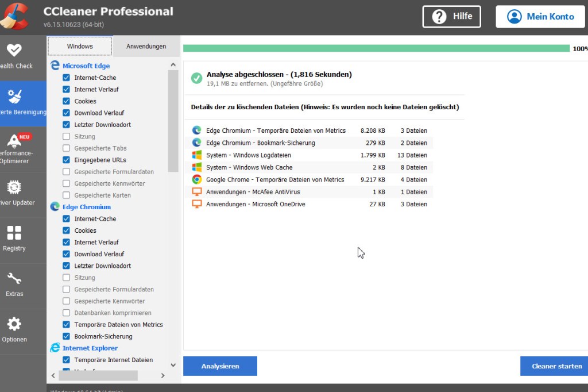Click the Google Chrome icon in results
The width and height of the screenshot is (588, 392).
(x=196, y=179)
